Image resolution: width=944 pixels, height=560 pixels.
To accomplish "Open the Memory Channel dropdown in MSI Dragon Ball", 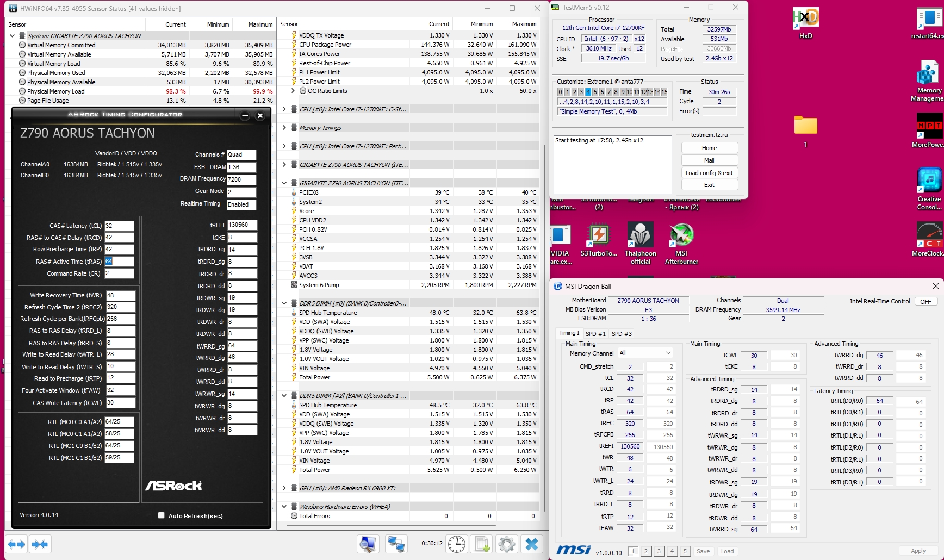I will point(645,353).
